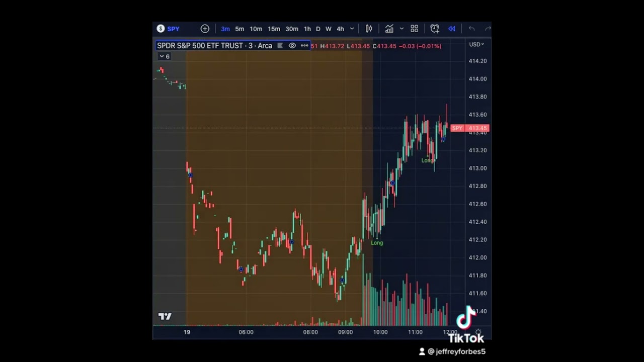The width and height of the screenshot is (644, 362).
Task: Choose the 30m interval
Action: tap(292, 29)
